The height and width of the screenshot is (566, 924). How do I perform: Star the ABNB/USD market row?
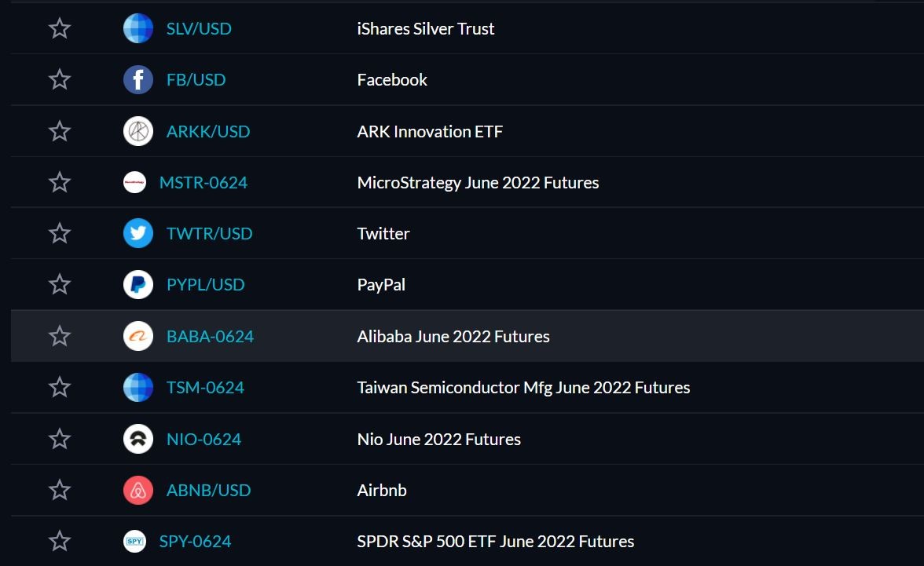point(60,490)
